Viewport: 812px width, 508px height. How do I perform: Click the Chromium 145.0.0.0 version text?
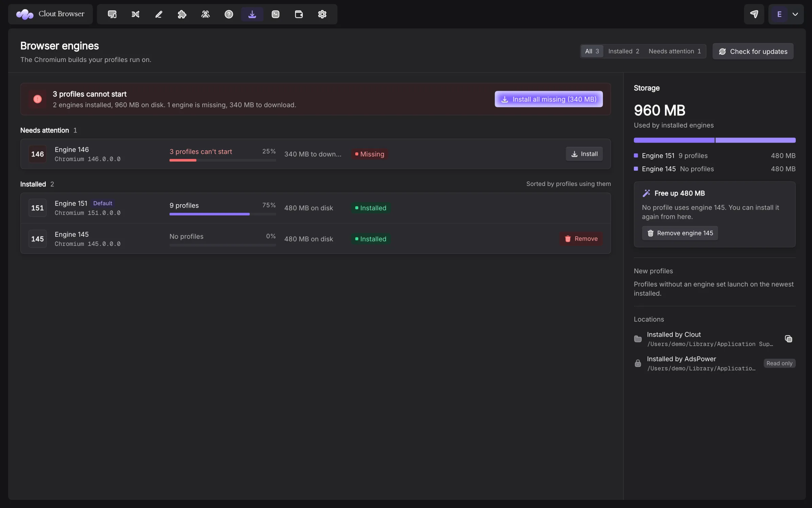87,244
